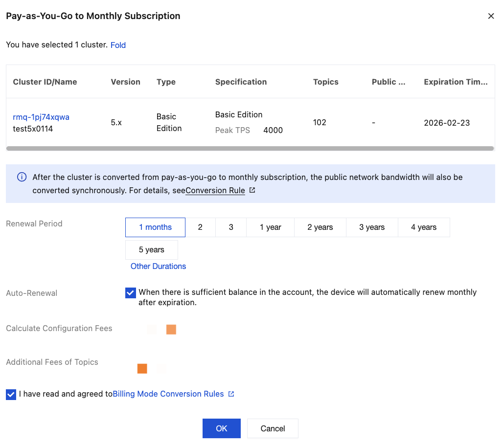504x446 pixels.
Task: Close the subscription dialog with X icon
Action: point(491,16)
